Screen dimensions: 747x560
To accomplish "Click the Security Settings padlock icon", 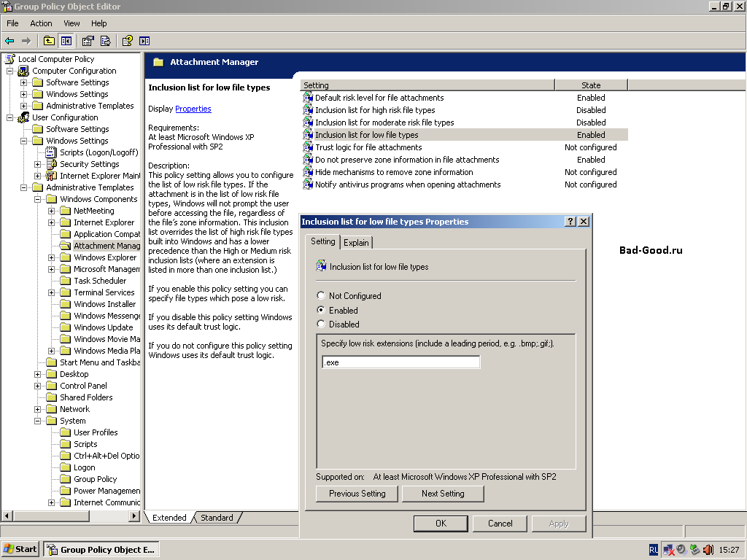I will pos(51,164).
